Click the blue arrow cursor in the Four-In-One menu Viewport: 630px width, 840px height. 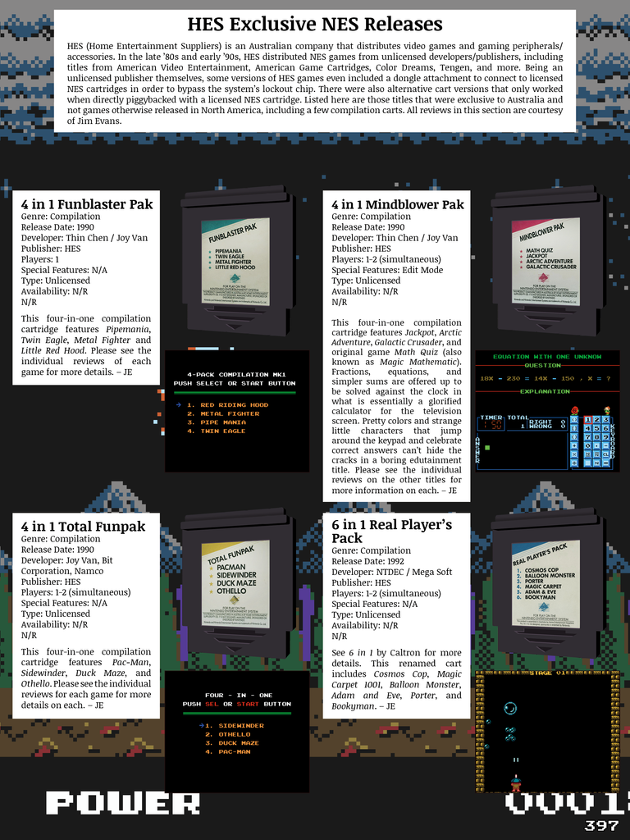[x=201, y=725]
